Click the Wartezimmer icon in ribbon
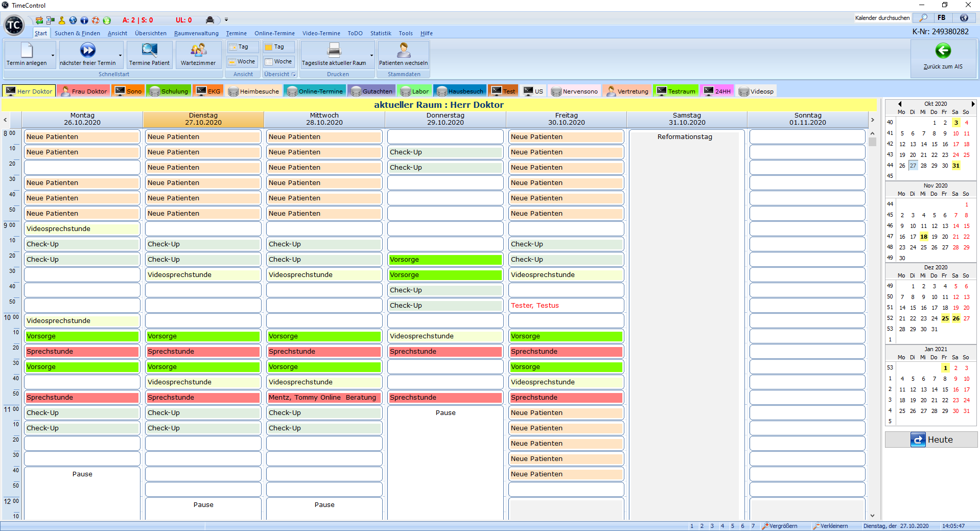This screenshot has width=980, height=531. point(198,51)
